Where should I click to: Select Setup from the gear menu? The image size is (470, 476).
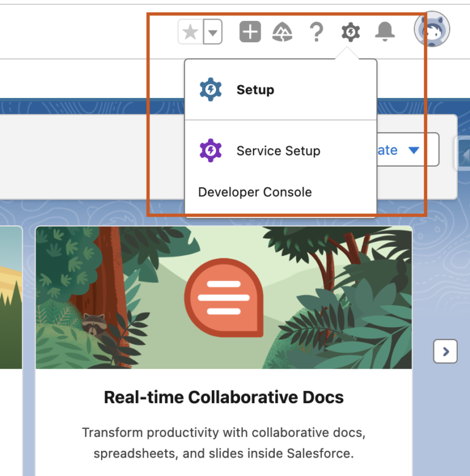tap(255, 90)
